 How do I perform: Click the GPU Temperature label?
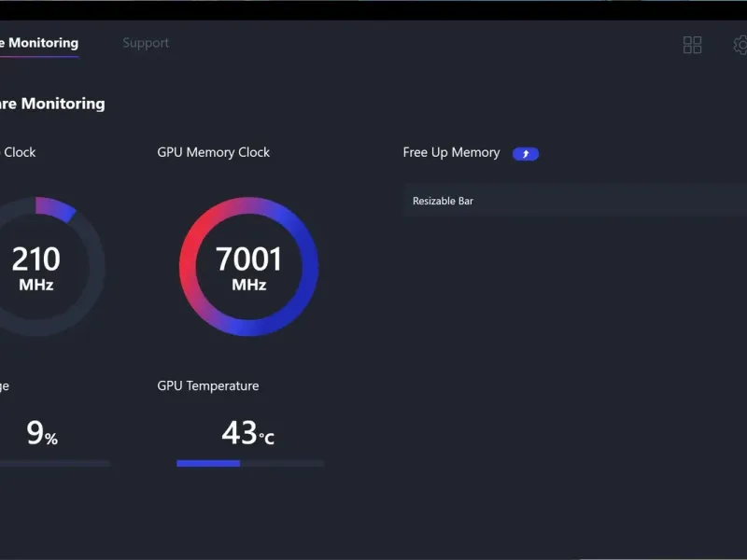pyautogui.click(x=208, y=385)
